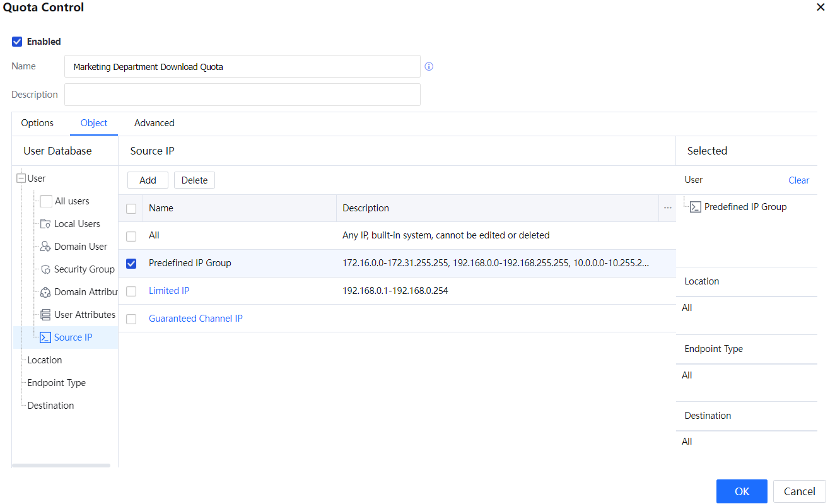Click the Add button
835x504 pixels.
click(148, 180)
